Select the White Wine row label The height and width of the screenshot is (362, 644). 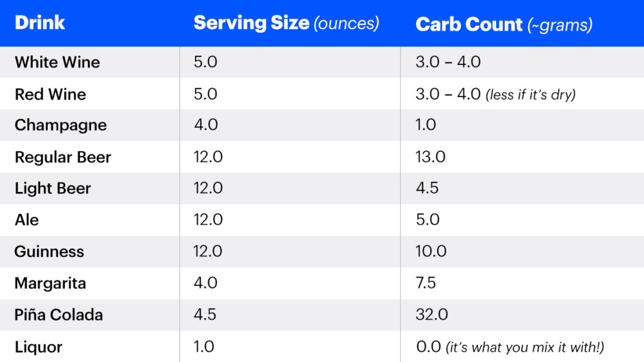(x=57, y=62)
